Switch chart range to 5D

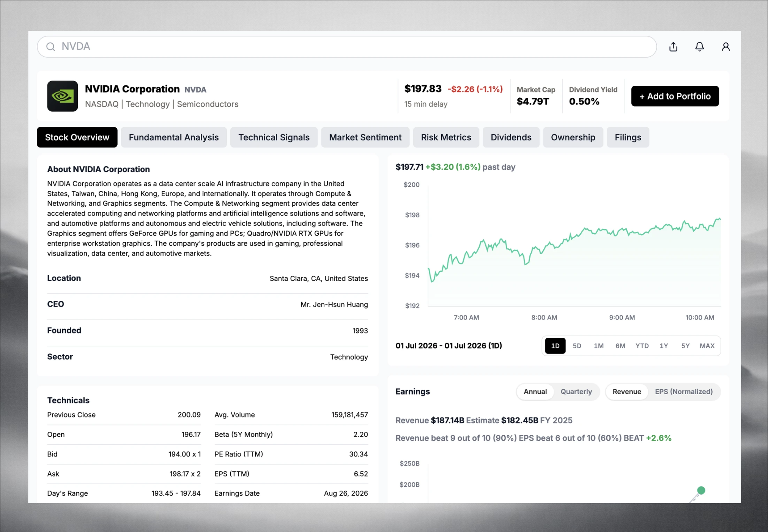[x=577, y=346]
